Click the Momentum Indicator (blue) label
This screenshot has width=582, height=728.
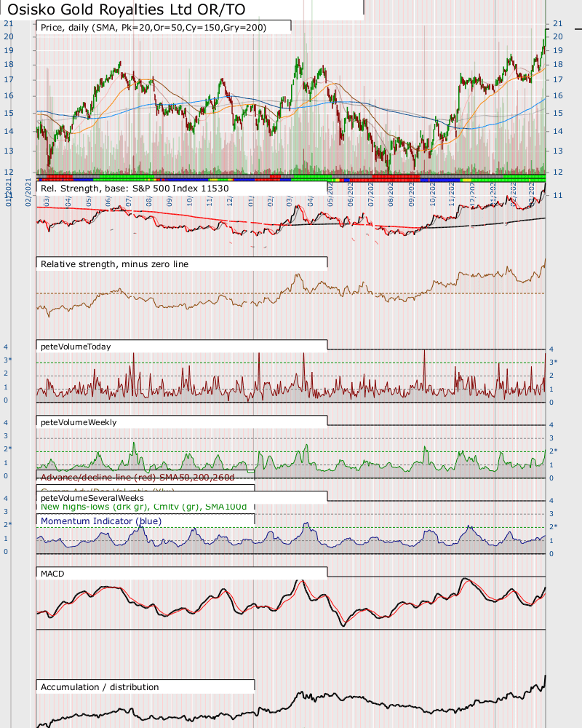101,521
